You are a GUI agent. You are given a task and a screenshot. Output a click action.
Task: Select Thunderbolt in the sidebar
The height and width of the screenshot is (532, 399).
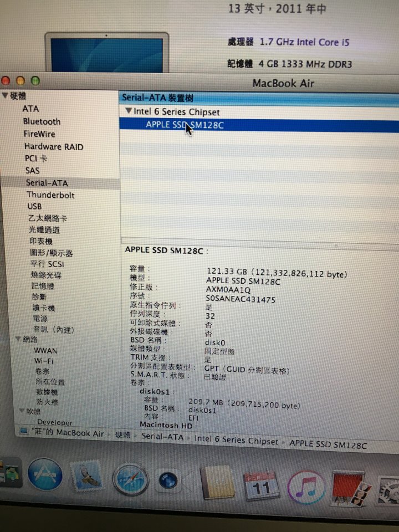[x=50, y=195]
